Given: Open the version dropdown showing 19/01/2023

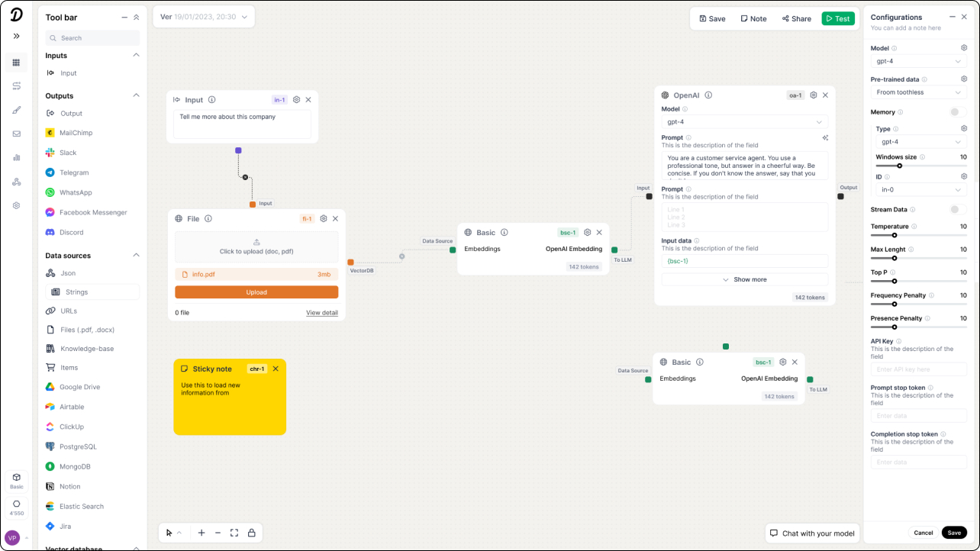Looking at the screenshot, I should coord(203,16).
